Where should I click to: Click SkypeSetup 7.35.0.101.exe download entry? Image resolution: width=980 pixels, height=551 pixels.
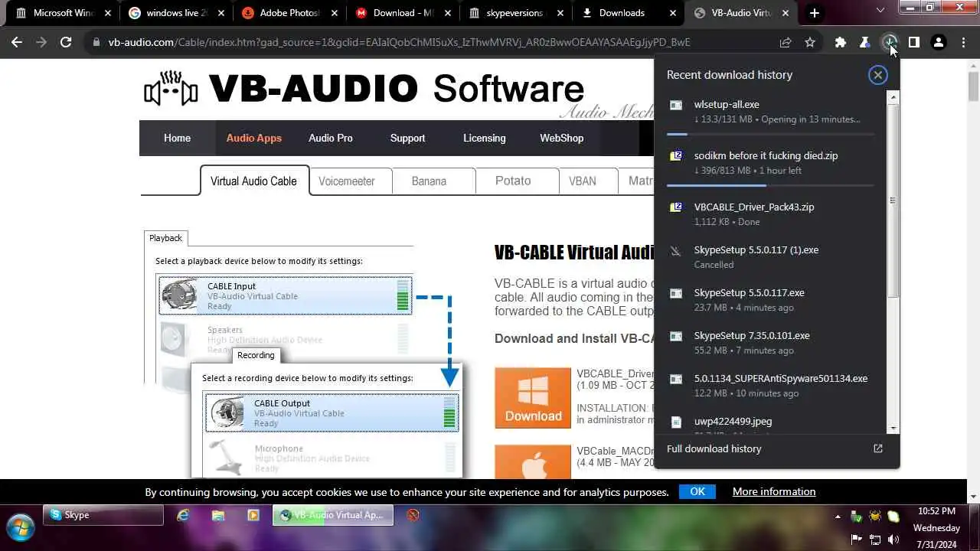[770, 343]
